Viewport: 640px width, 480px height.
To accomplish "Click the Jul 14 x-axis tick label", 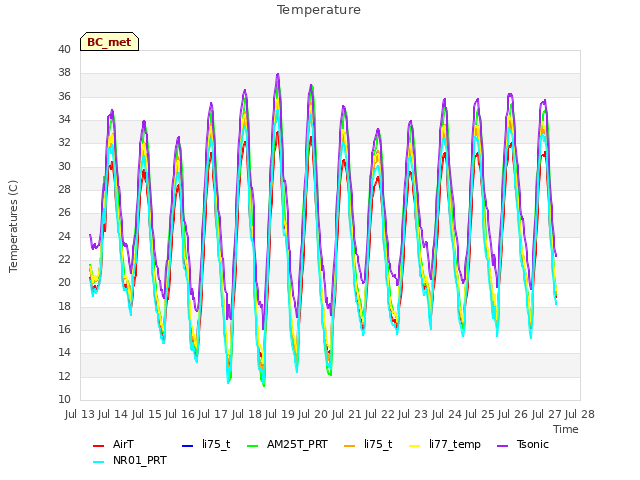I will click(x=113, y=414).
